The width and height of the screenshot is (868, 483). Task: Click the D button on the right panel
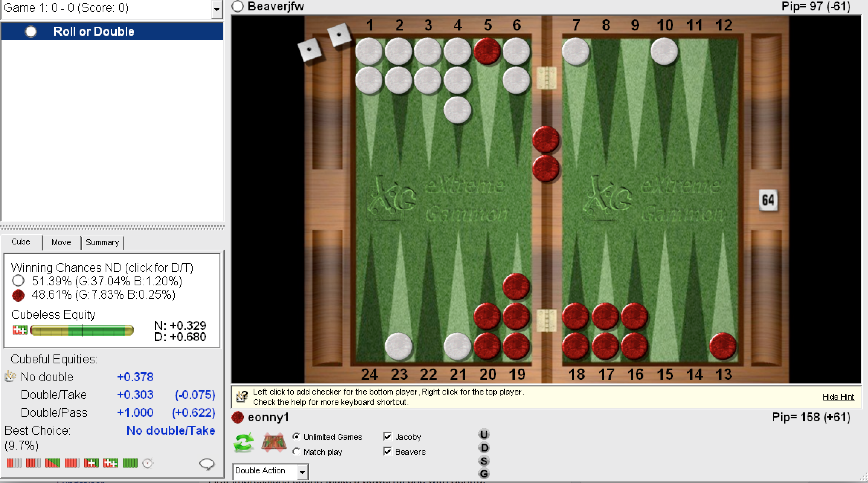click(x=484, y=447)
